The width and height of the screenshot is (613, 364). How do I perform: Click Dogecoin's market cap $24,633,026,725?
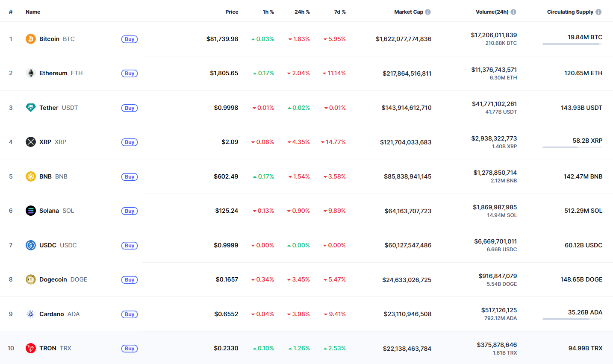click(407, 280)
